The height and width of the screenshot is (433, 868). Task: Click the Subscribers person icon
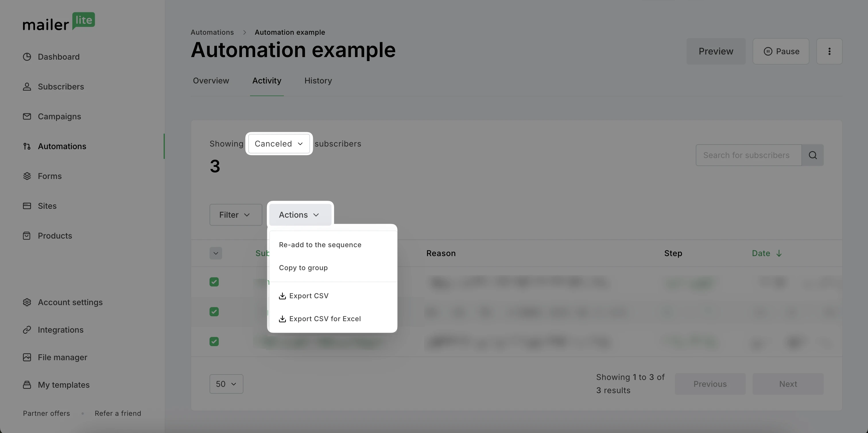click(27, 87)
